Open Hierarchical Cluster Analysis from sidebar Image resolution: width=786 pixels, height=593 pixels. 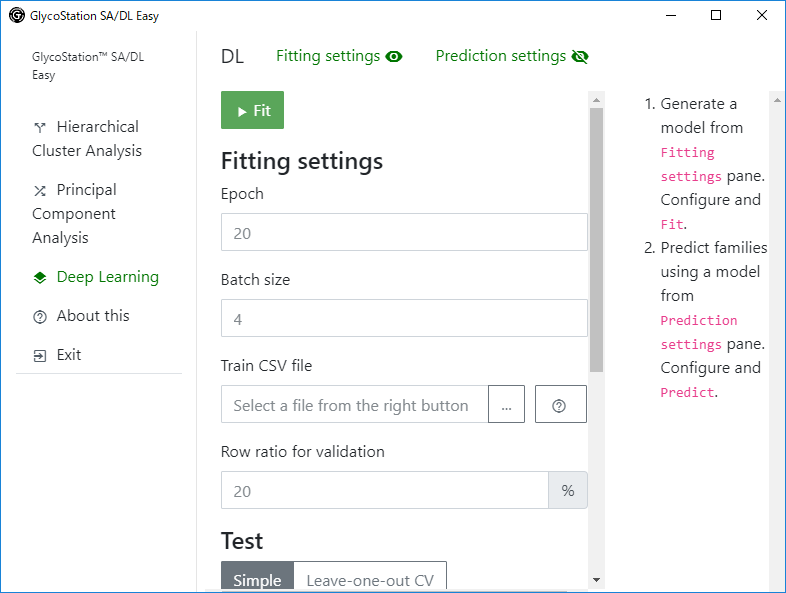(87, 139)
